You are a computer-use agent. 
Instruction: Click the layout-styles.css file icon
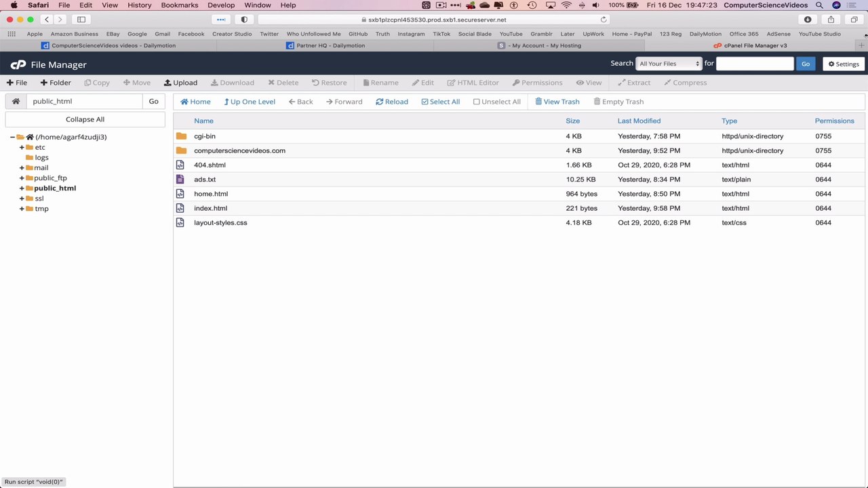pos(180,222)
